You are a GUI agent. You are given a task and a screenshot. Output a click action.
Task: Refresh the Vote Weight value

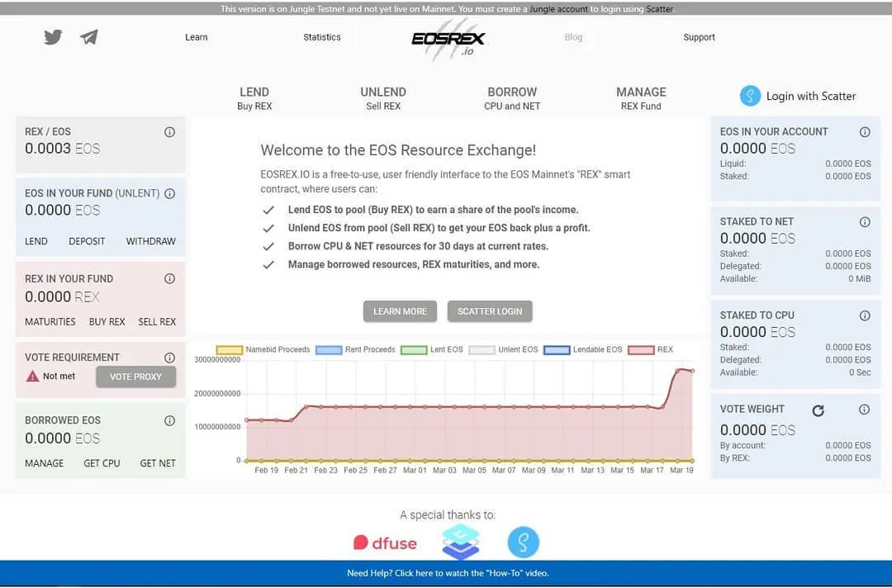point(818,410)
